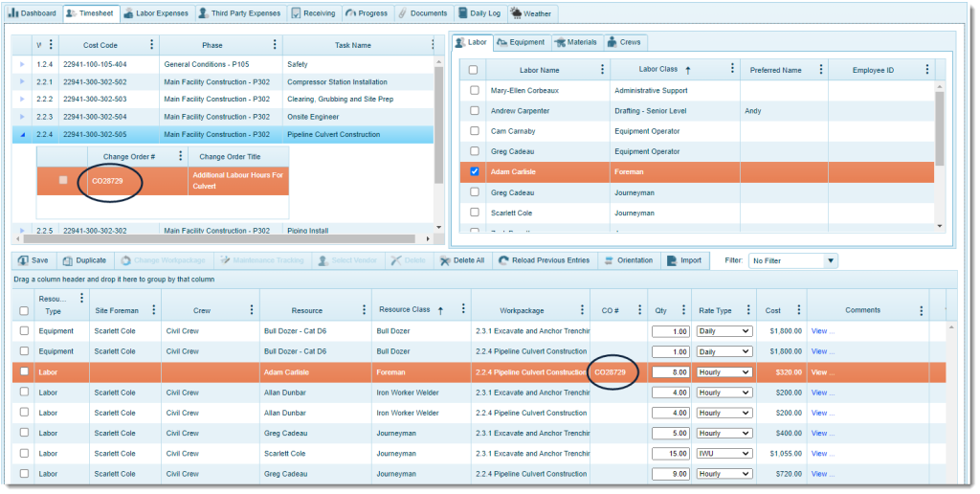The image size is (980, 494).
Task: Click the Import toolbar button
Action: tap(684, 260)
